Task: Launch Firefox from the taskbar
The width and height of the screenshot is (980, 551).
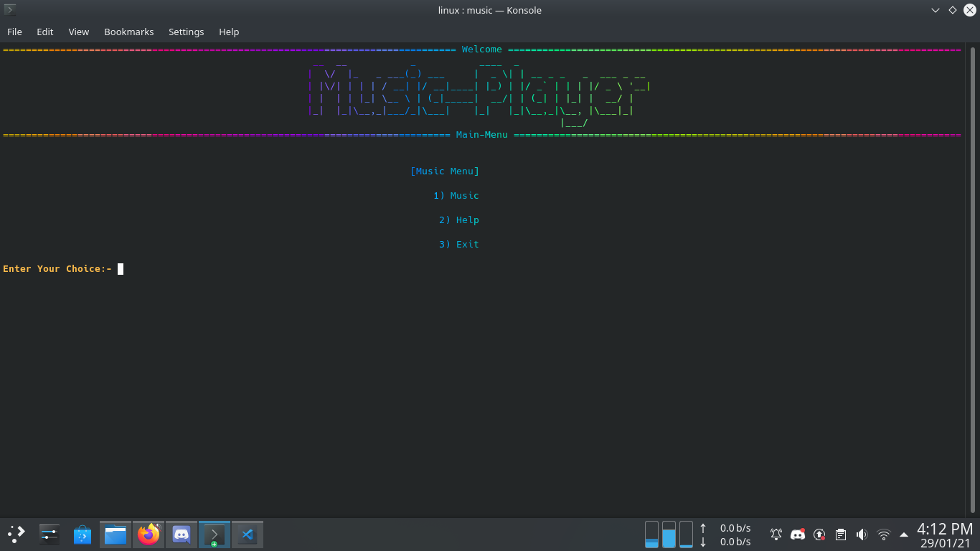Action: (x=148, y=534)
